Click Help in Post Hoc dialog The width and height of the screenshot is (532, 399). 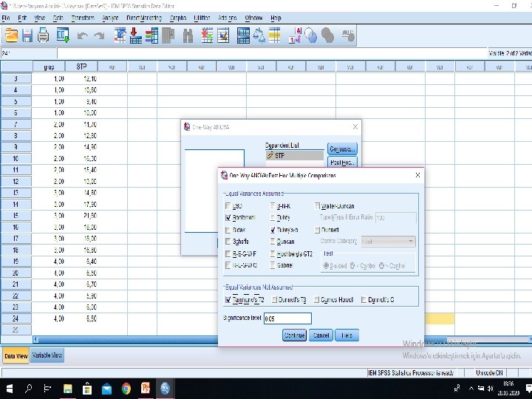click(x=347, y=335)
